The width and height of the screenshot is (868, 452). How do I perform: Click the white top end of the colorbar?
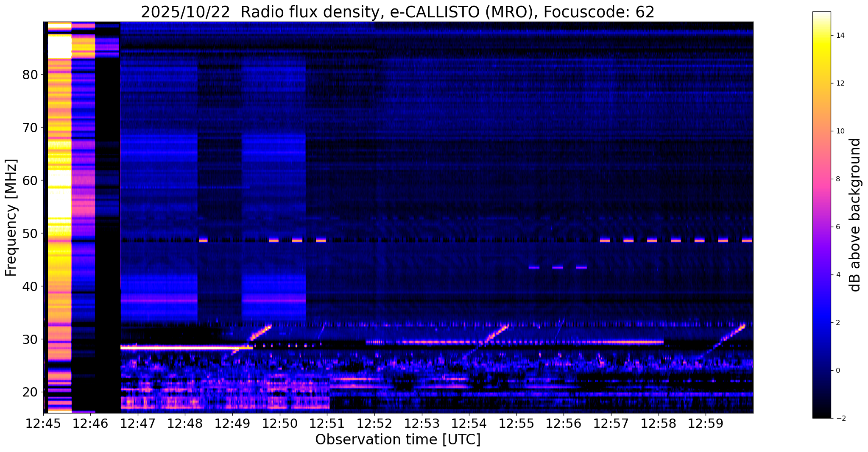pyautogui.click(x=821, y=14)
